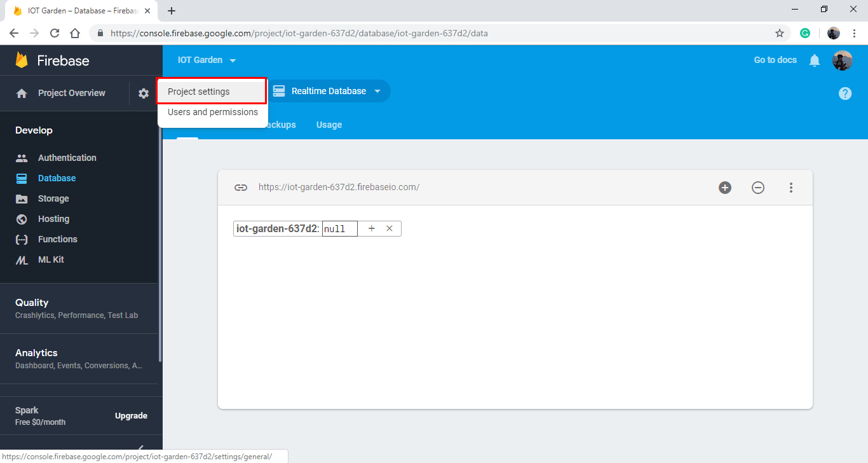Select Project settings from the menu
Viewport: 868px width, 463px height.
[x=198, y=90]
